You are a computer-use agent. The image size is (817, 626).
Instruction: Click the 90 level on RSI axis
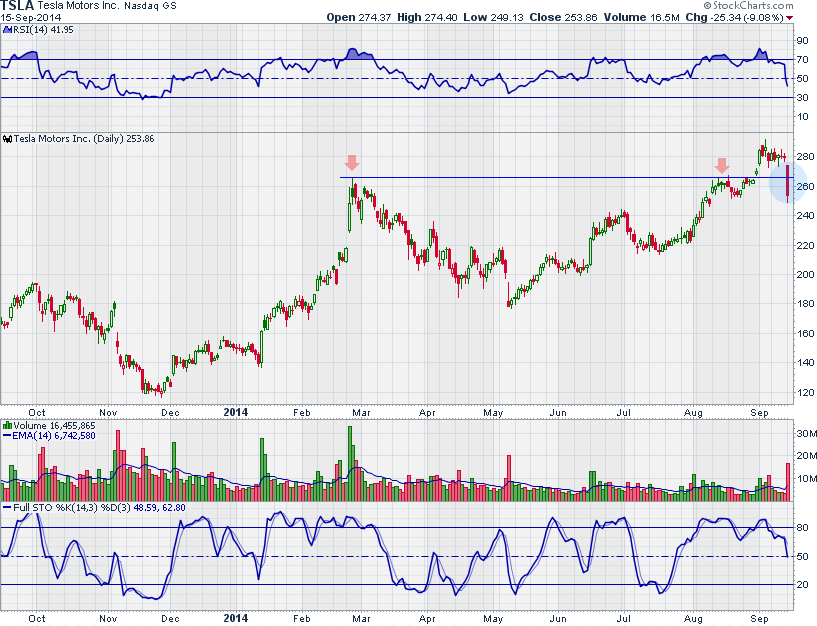(x=802, y=41)
